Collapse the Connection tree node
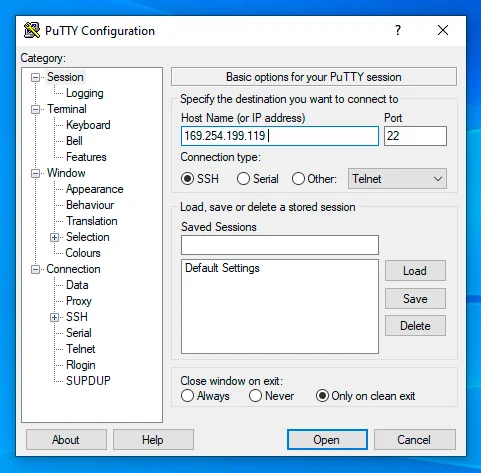481x473 pixels. point(35,269)
